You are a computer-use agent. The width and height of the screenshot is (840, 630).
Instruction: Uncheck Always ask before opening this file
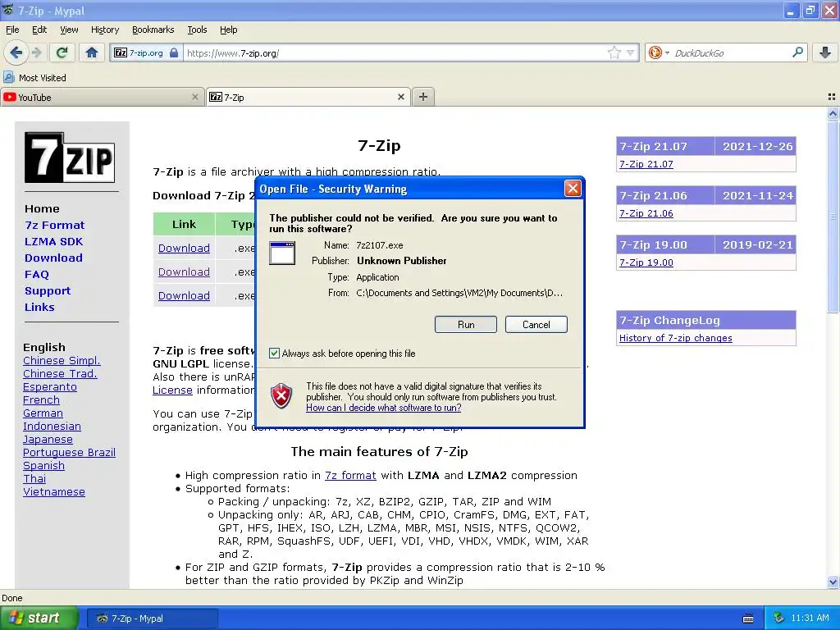pos(274,353)
